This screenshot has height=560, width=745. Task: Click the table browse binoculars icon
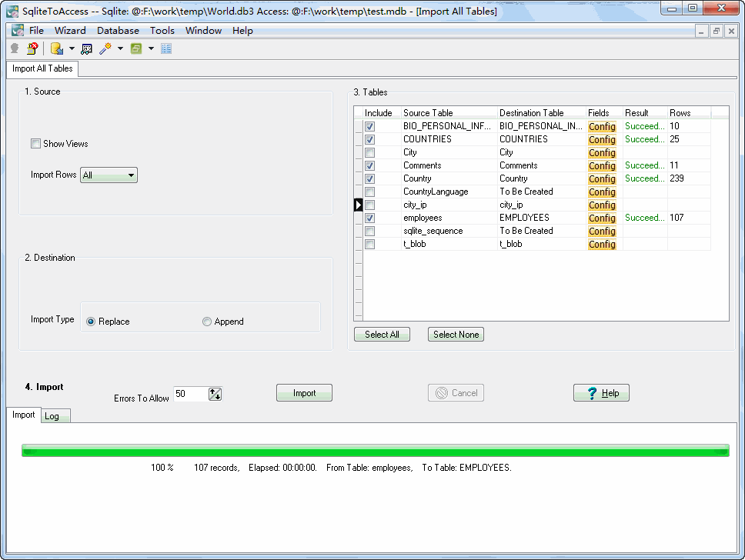[x=86, y=48]
